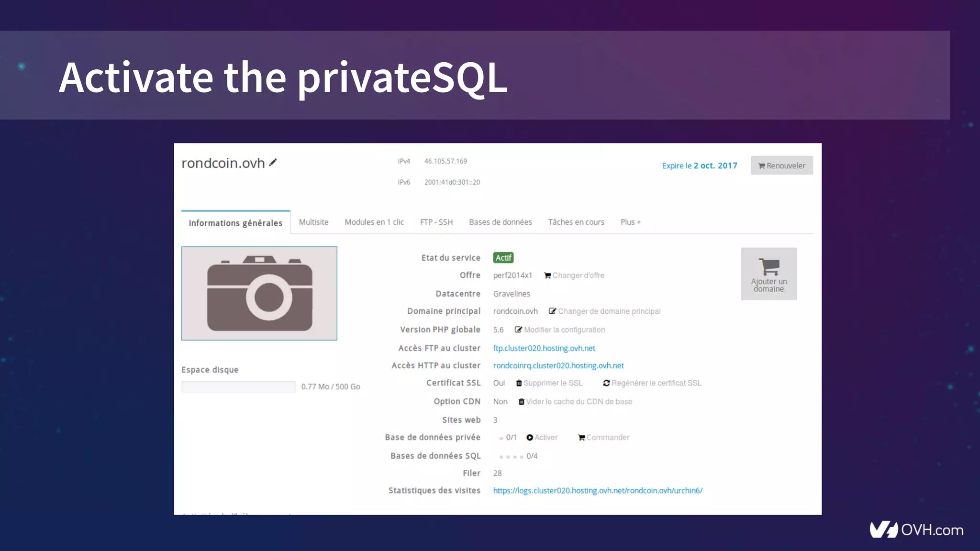Click the 0.77 Mo / 500 Go text

coord(331,386)
